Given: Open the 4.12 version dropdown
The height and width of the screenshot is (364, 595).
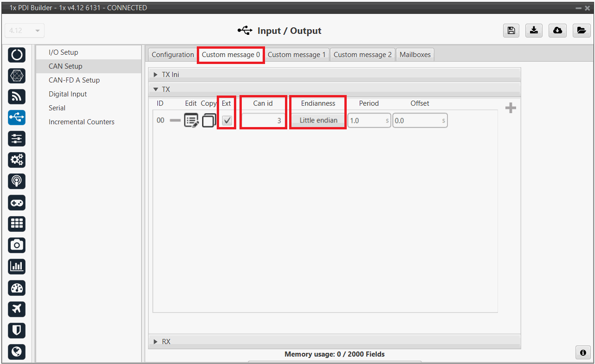Looking at the screenshot, I should pyautogui.click(x=25, y=31).
